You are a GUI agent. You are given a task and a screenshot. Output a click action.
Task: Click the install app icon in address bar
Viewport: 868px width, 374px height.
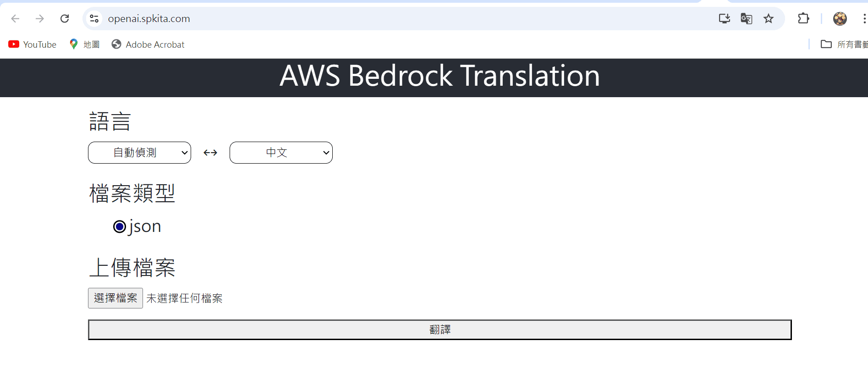tap(725, 19)
